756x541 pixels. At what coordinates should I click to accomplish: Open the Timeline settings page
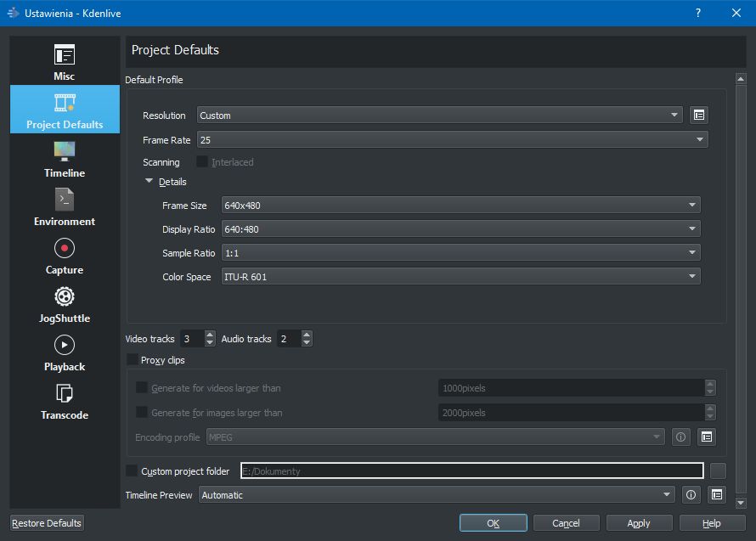65,158
